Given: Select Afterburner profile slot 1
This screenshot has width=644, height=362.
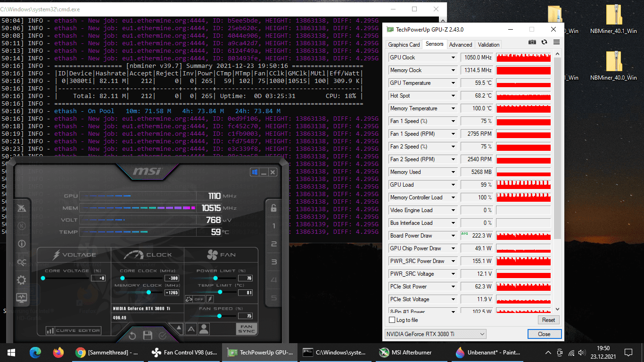Looking at the screenshot, I should [x=273, y=226].
